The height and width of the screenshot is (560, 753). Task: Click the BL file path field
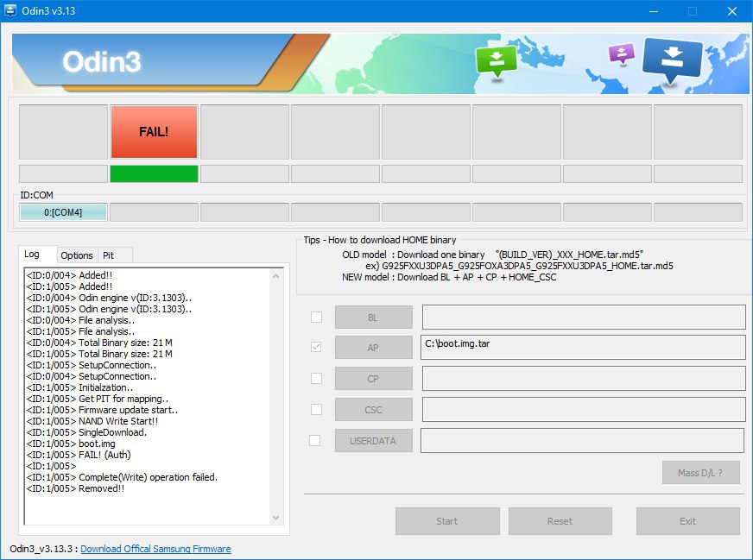(x=584, y=318)
